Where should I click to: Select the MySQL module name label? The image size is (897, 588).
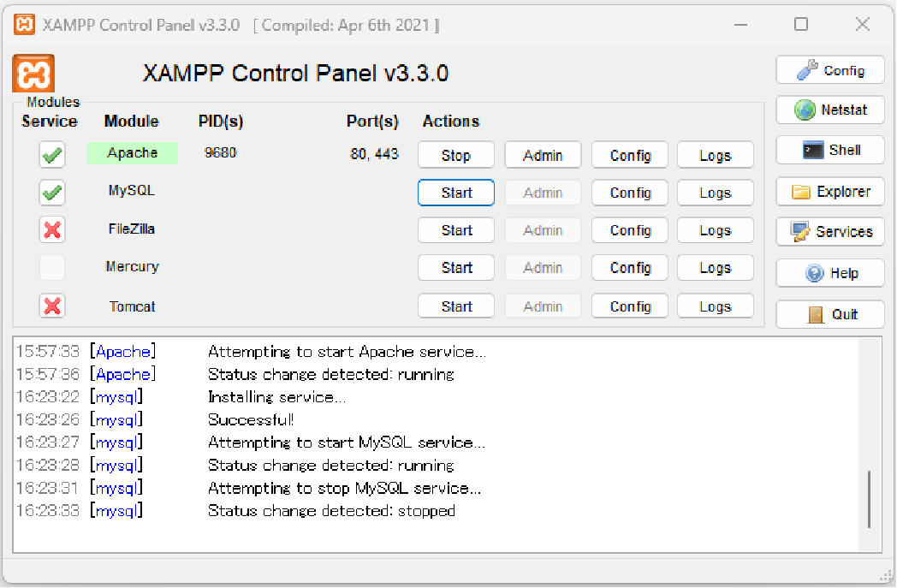pos(132,191)
